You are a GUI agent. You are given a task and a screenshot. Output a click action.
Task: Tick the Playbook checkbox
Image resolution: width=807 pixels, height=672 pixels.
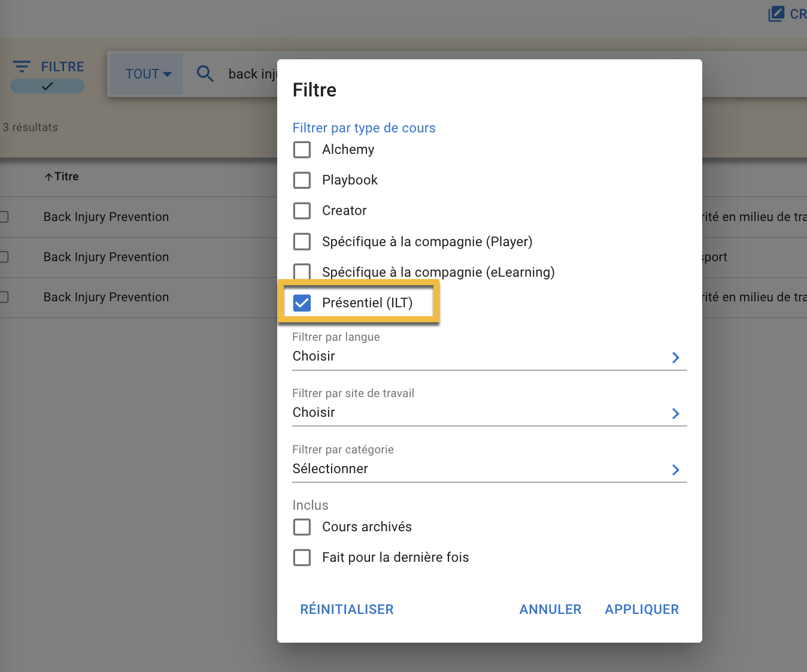pos(302,180)
